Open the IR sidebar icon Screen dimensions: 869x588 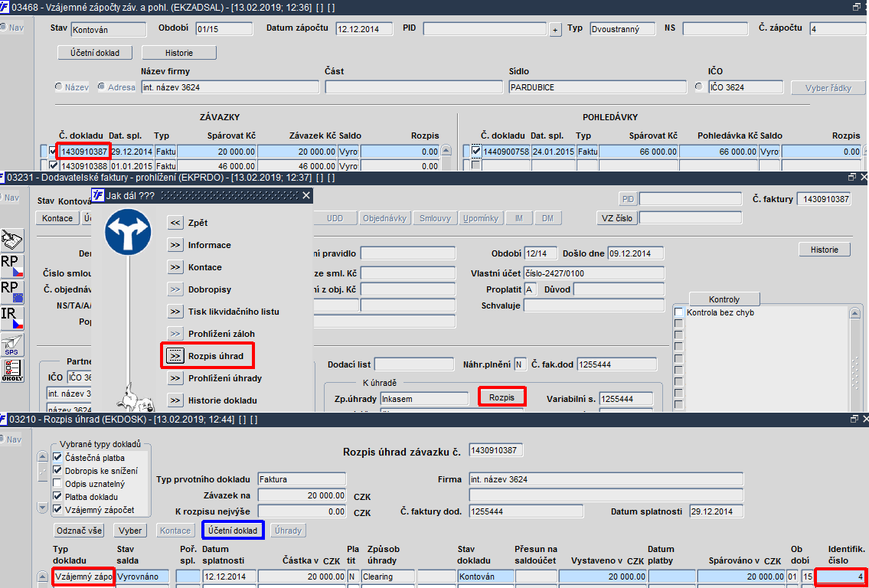pos(11,318)
